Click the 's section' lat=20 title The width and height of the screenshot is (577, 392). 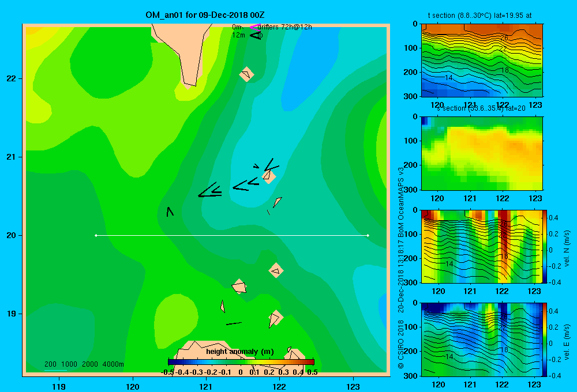coord(481,108)
